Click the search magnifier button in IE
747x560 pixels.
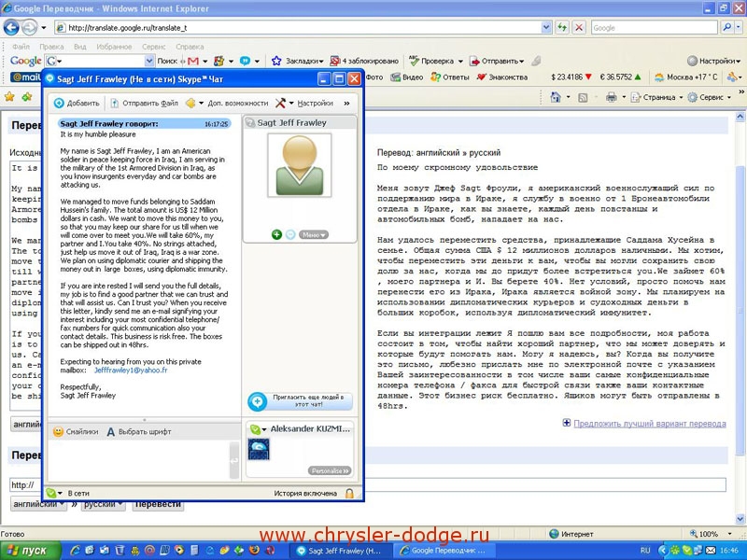coord(726,28)
